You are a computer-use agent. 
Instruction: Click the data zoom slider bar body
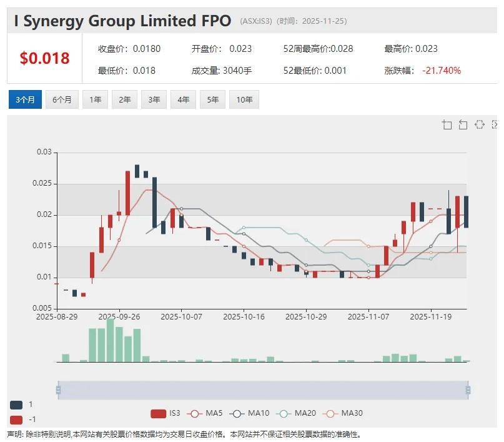click(263, 390)
